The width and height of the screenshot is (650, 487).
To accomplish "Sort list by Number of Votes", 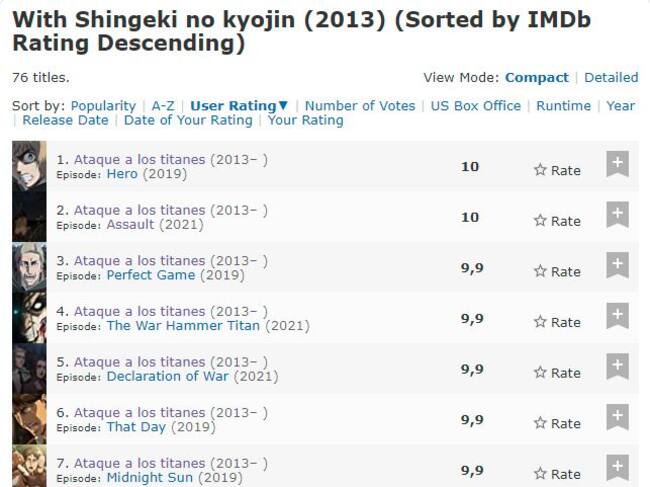I will click(360, 106).
